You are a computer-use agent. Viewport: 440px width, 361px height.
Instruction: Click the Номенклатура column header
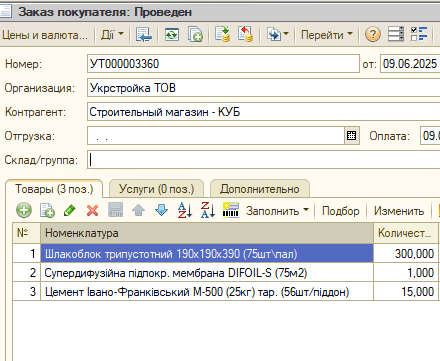coord(207,233)
